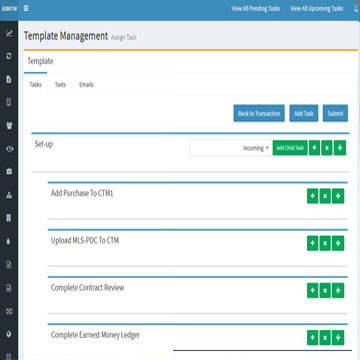The height and width of the screenshot is (360, 360).
Task: Click move arrows icon for Add Purchase To CTM1
Action: tap(338, 196)
